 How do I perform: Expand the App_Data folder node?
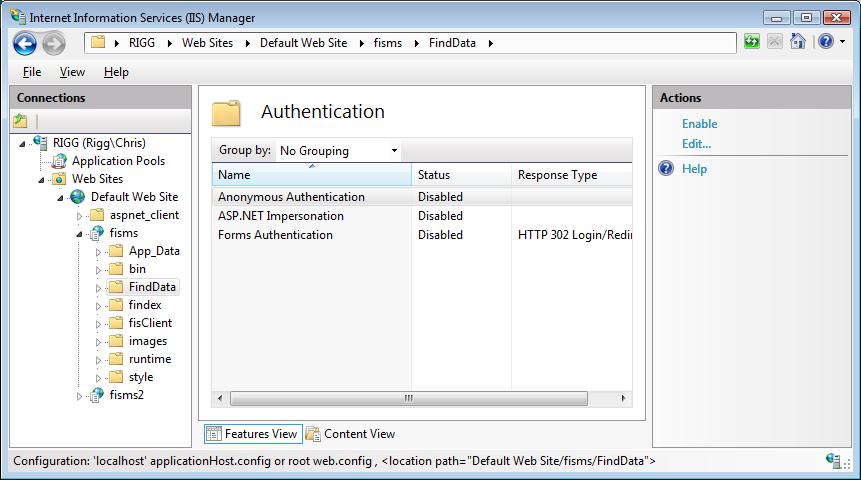pyautogui.click(x=98, y=253)
